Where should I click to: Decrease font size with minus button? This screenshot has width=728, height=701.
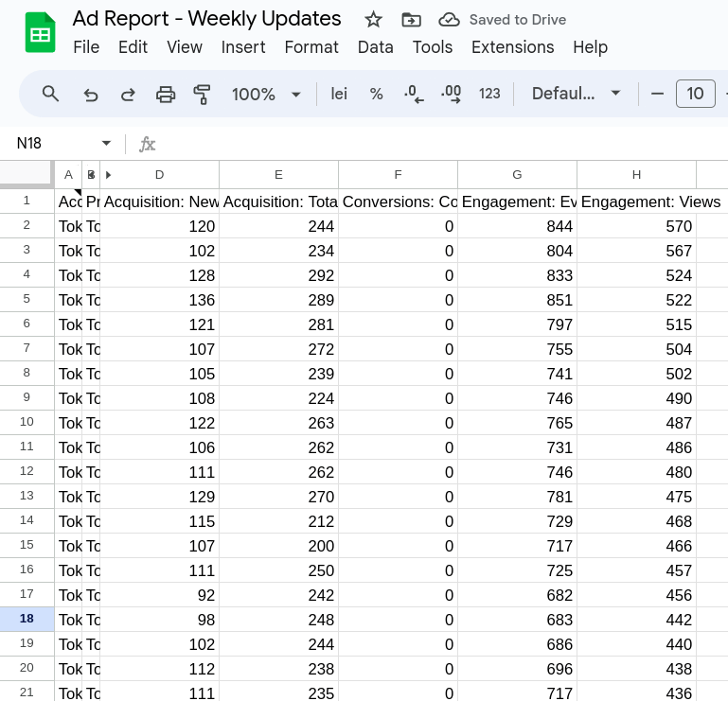click(657, 95)
